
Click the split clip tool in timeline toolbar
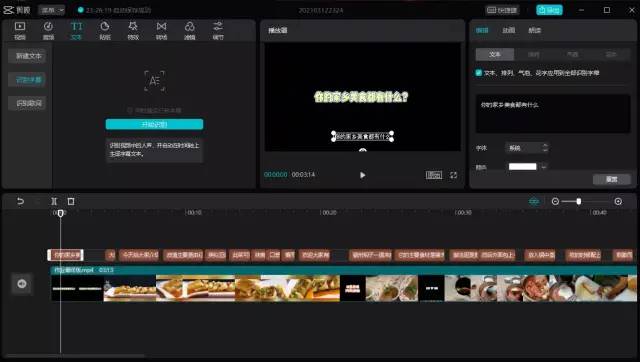coord(54,201)
